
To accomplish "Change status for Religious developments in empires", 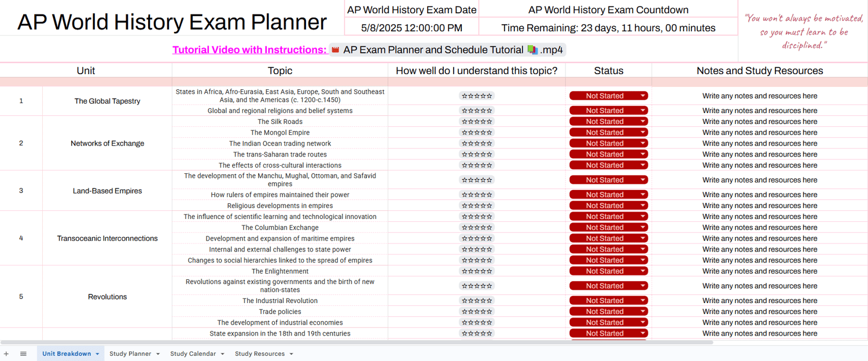I will [609, 206].
